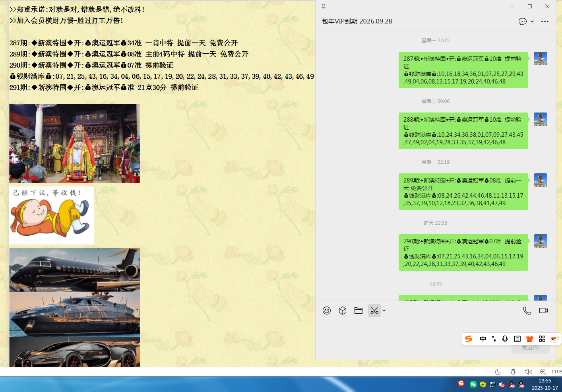Click the zoom magnifier in the status bar
Screen dimensions: 562x392
tap(543, 372)
